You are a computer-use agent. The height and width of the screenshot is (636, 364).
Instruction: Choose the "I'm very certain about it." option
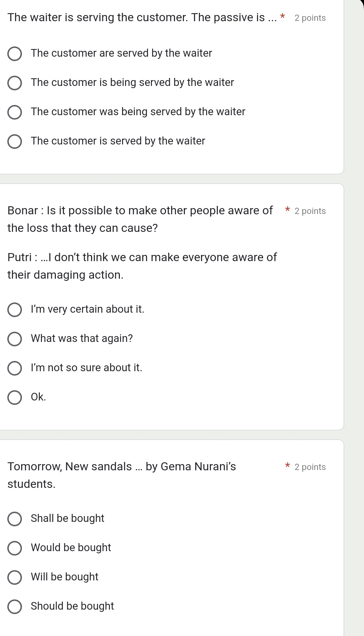pyautogui.click(x=15, y=309)
